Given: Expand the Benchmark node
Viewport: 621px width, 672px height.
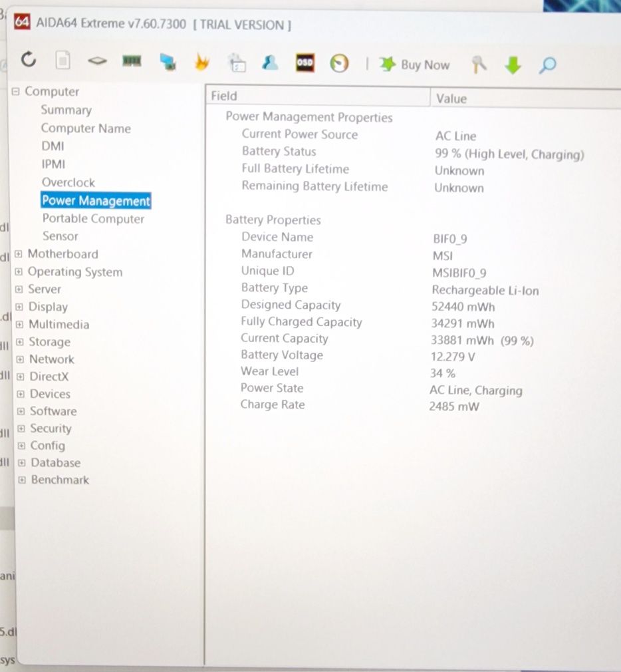Looking at the screenshot, I should point(22,480).
